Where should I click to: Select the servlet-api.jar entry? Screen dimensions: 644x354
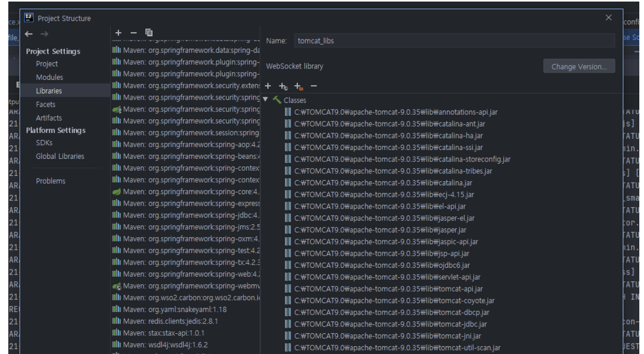click(387, 277)
